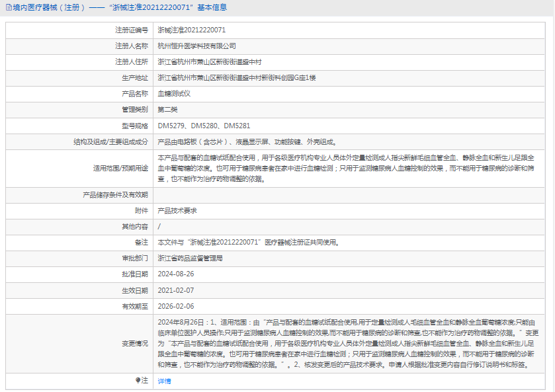This screenshot has width=555, height=392.
Task: Click the bullet icon beside 注
Action: click(x=138, y=380)
